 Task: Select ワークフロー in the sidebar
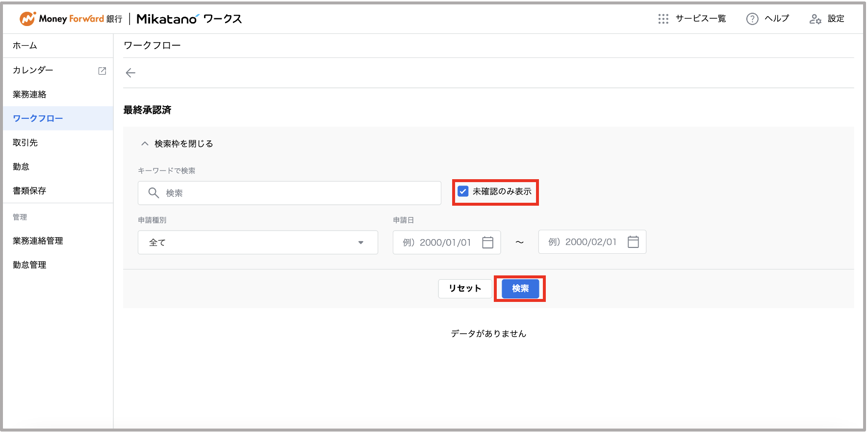pyautogui.click(x=58, y=118)
